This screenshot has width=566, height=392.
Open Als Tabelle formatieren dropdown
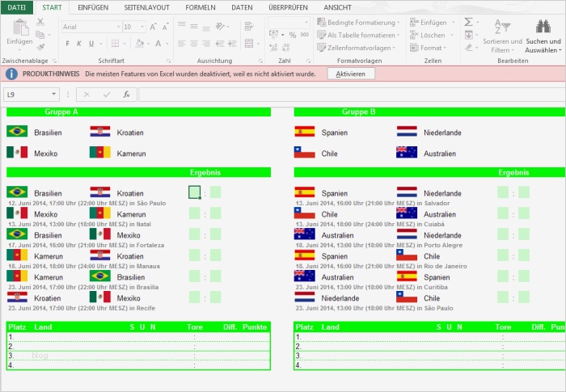358,35
